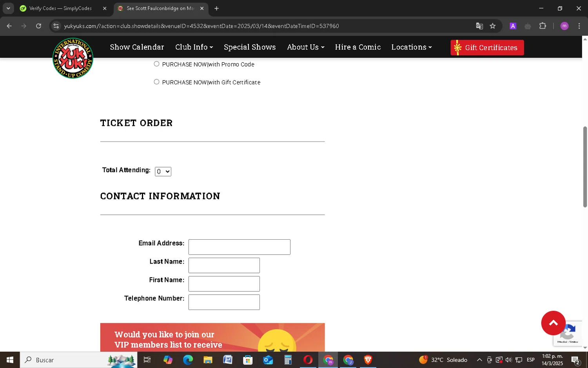
Task: Switch to the See Scott Faulconbridge tab
Action: pos(160,8)
